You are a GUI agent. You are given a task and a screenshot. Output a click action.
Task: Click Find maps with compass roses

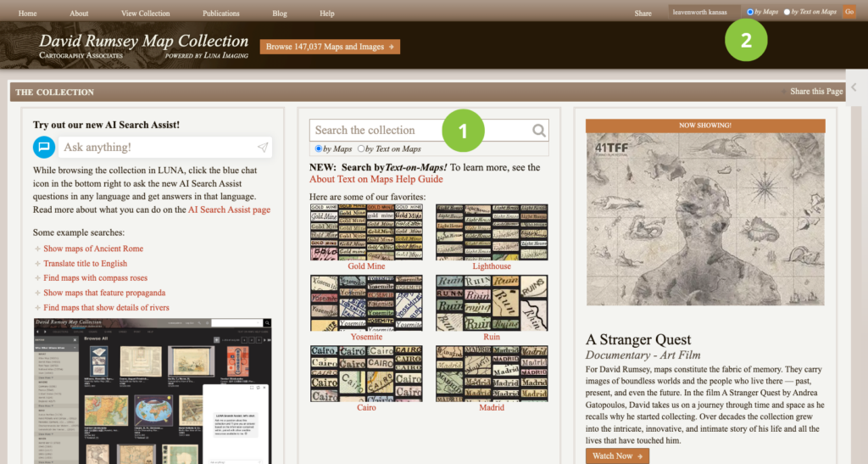coord(95,278)
